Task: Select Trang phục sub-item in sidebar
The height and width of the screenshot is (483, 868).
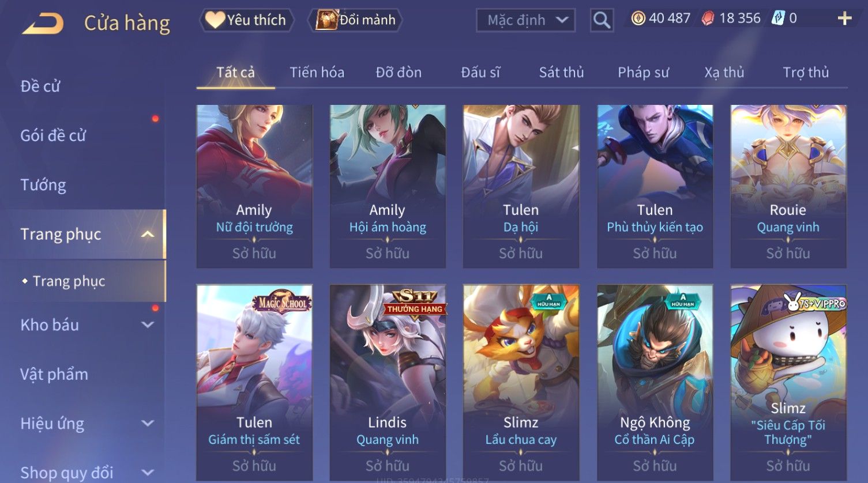Action: (x=69, y=281)
